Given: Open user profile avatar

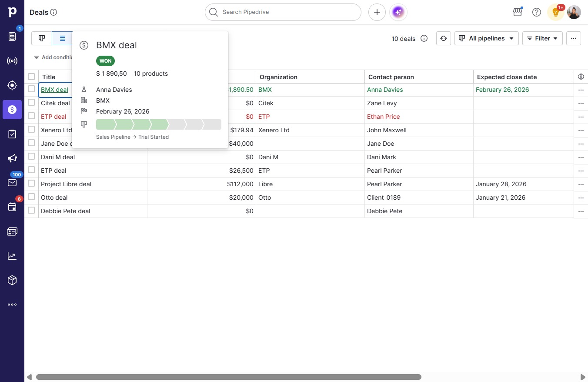Looking at the screenshot, I should (574, 12).
